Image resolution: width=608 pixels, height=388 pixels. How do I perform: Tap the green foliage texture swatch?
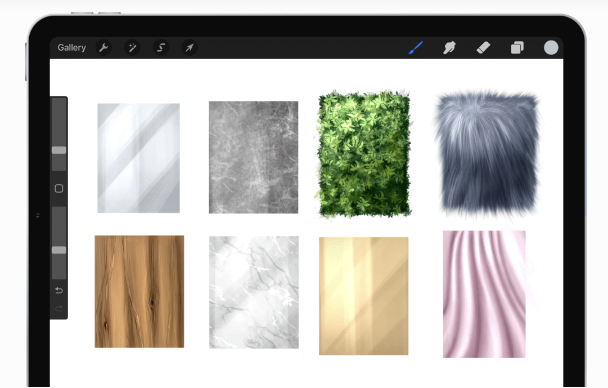point(364,154)
